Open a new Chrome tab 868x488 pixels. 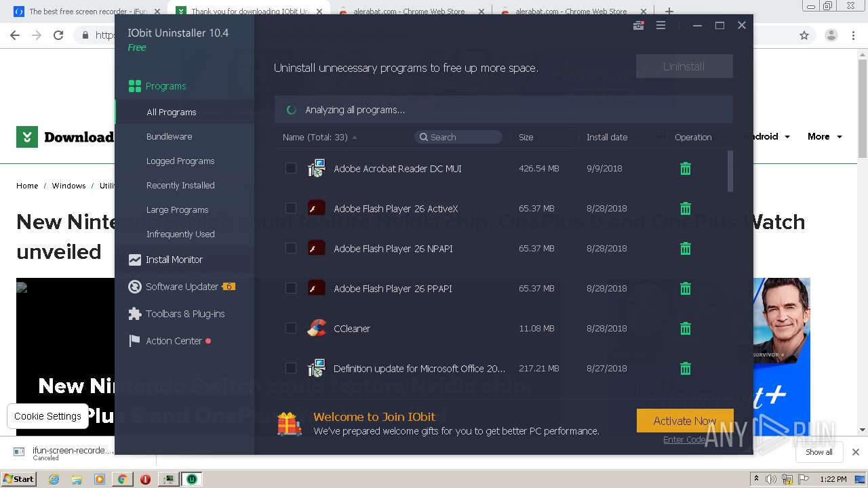pos(669,12)
